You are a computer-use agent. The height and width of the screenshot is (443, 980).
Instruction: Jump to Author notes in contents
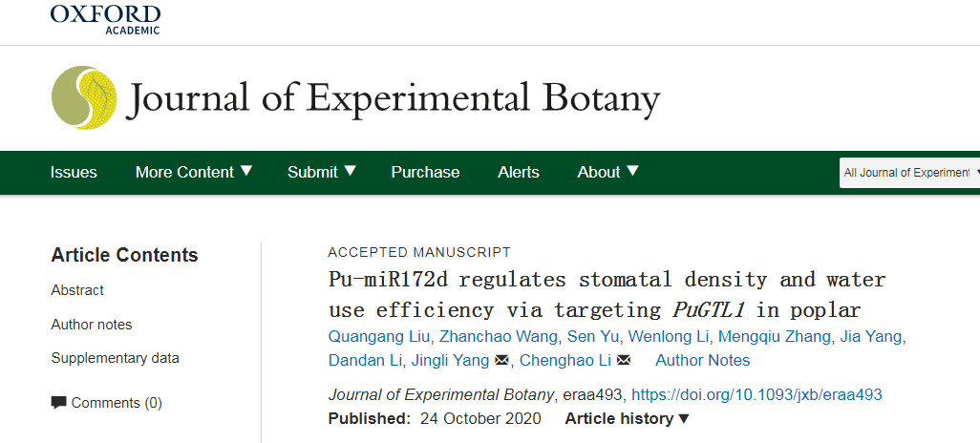click(x=92, y=325)
